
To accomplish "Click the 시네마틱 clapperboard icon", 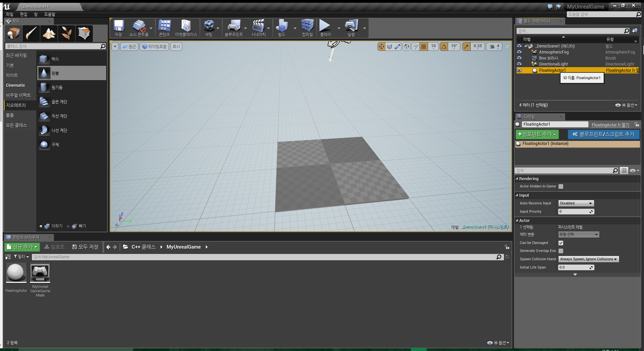I will (x=258, y=28).
